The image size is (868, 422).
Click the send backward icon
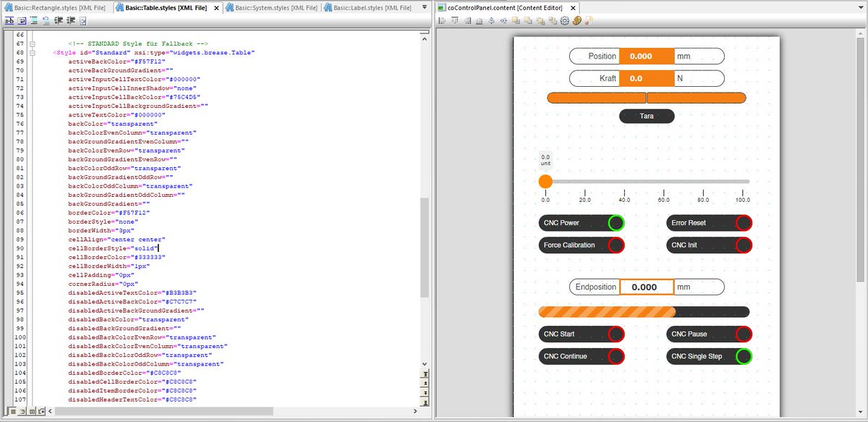click(x=540, y=20)
